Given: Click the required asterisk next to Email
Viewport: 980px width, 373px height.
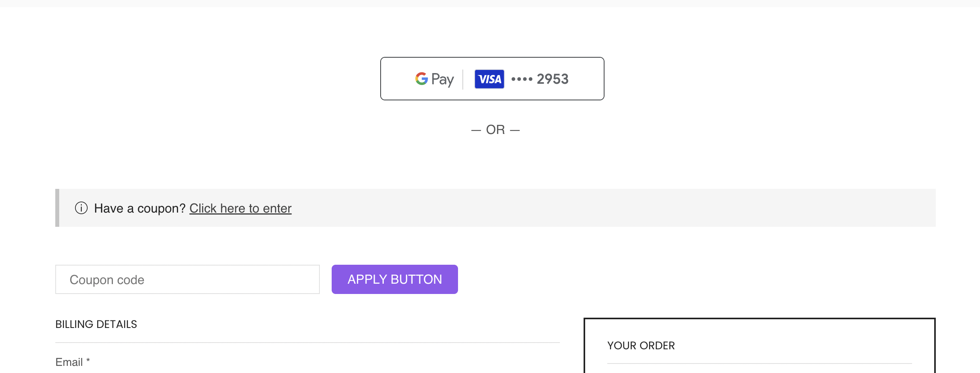Looking at the screenshot, I should coord(88,360).
